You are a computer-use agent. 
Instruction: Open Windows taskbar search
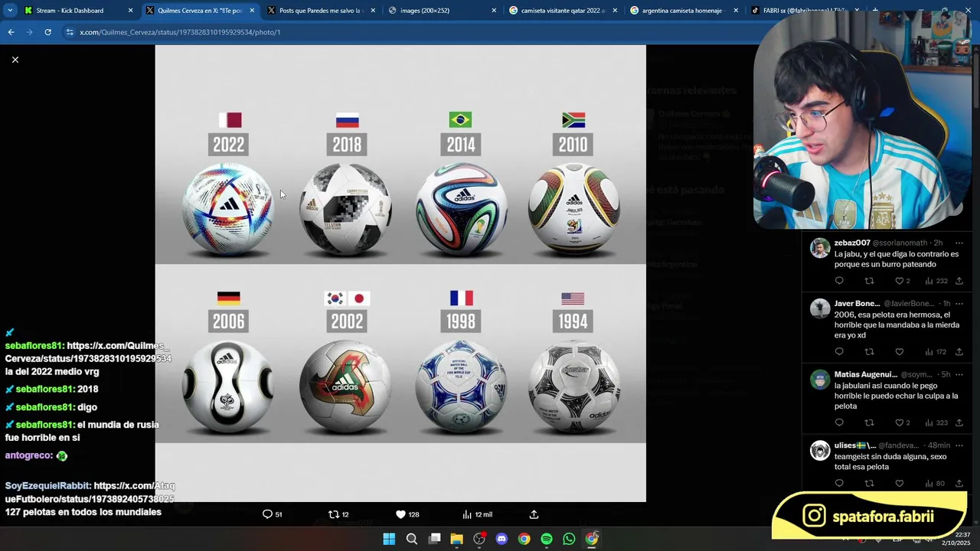point(411,539)
